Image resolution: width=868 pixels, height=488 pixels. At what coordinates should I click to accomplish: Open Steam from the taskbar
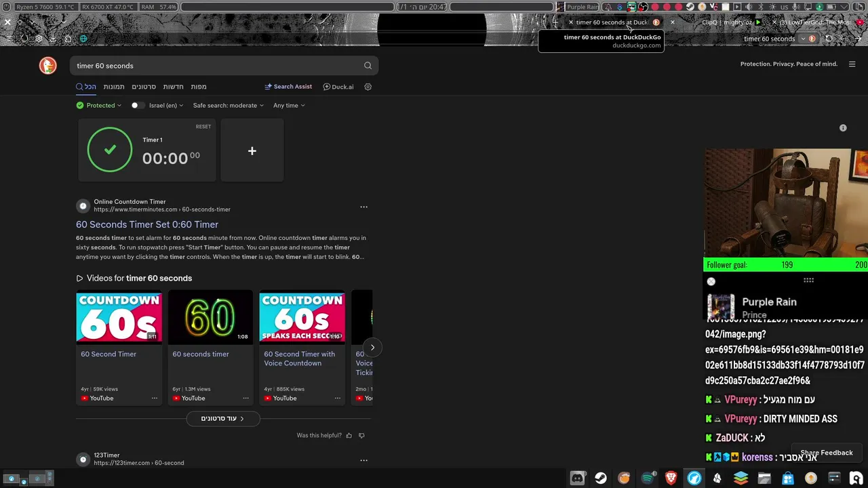click(x=601, y=478)
